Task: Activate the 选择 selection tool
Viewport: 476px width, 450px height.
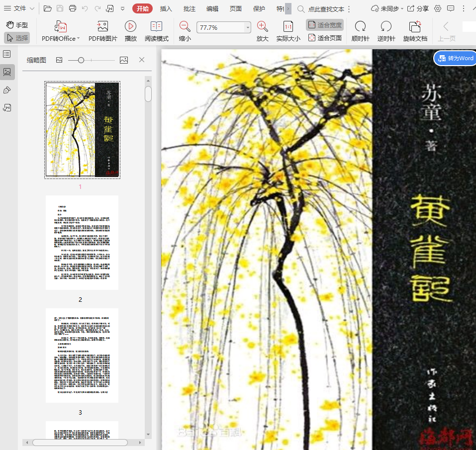Action: (17, 38)
